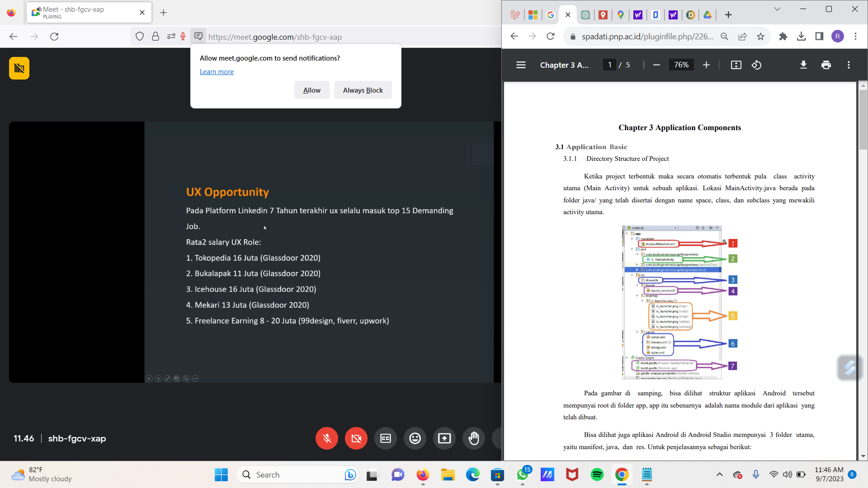Open Chrome profile R avatar
868x488 pixels.
tap(837, 37)
